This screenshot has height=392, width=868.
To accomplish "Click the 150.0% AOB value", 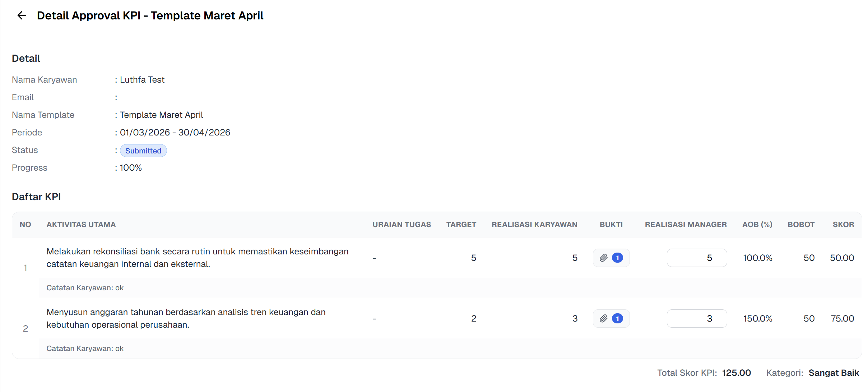I will tap(757, 318).
